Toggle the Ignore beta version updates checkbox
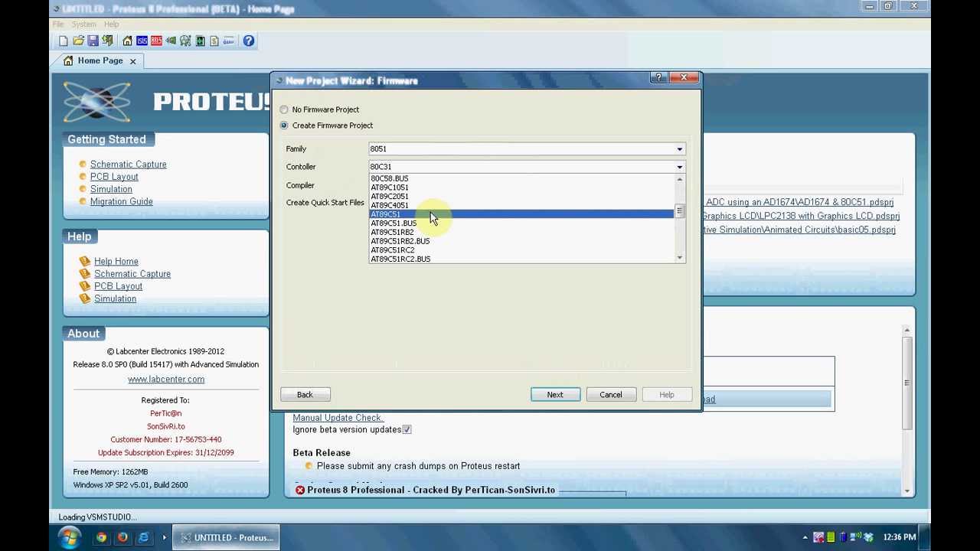 [407, 430]
